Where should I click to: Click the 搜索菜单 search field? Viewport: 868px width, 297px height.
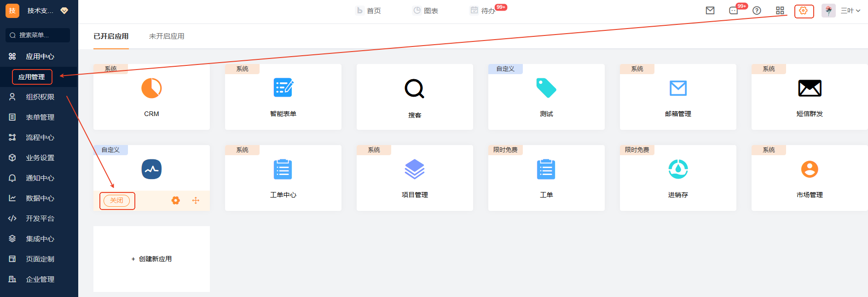click(38, 35)
